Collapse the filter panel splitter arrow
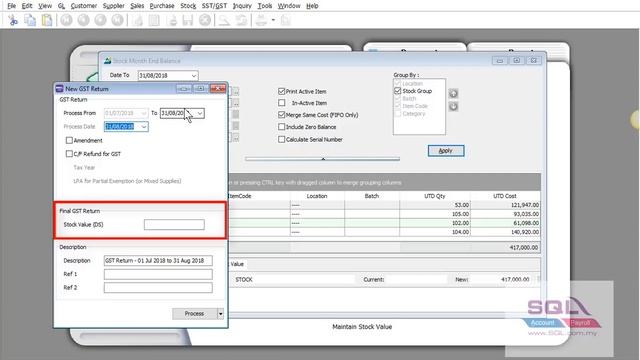 [323, 159]
